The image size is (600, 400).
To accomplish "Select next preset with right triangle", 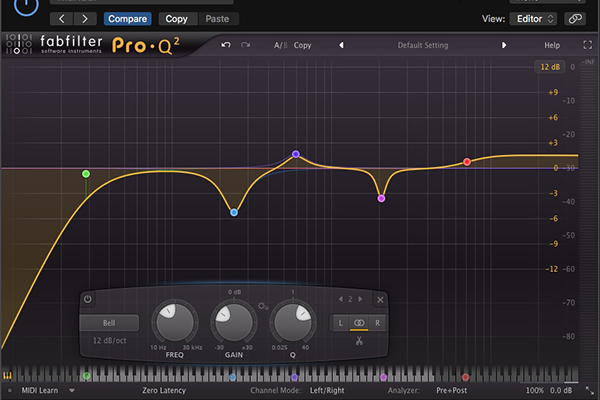I will tap(504, 45).
